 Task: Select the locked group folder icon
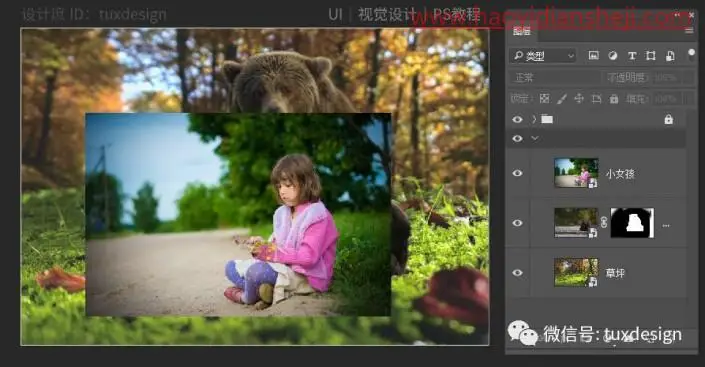point(547,119)
